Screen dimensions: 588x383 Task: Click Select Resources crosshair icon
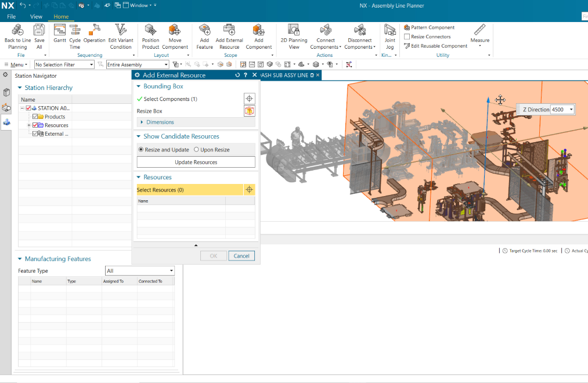point(250,190)
